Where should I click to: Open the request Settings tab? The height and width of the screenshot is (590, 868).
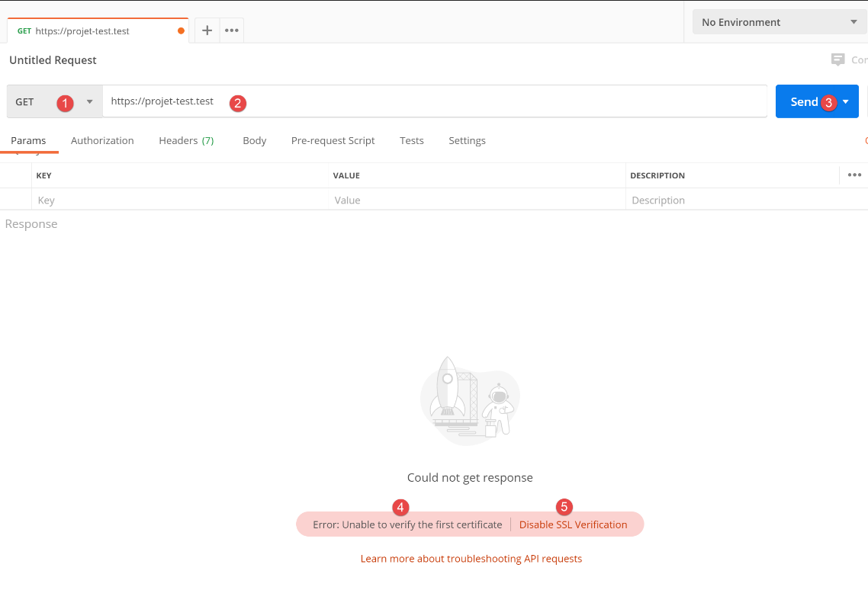pyautogui.click(x=467, y=140)
